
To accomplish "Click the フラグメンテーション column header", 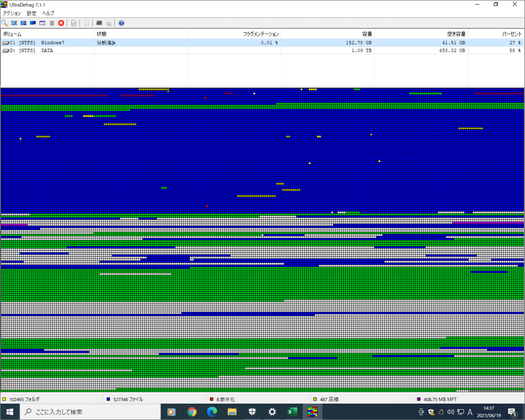I will coord(234,34).
